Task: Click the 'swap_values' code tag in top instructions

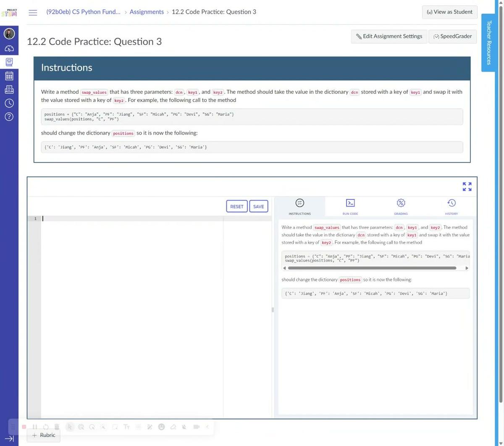Action: point(94,92)
